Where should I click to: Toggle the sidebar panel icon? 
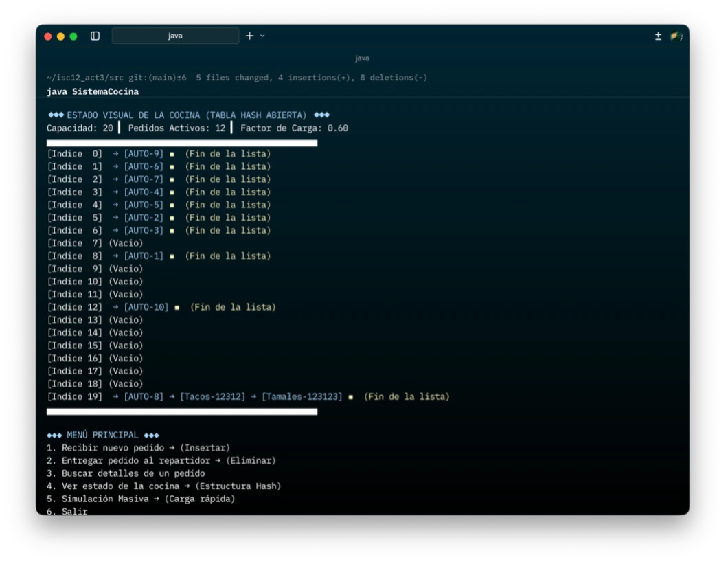pyautogui.click(x=95, y=36)
